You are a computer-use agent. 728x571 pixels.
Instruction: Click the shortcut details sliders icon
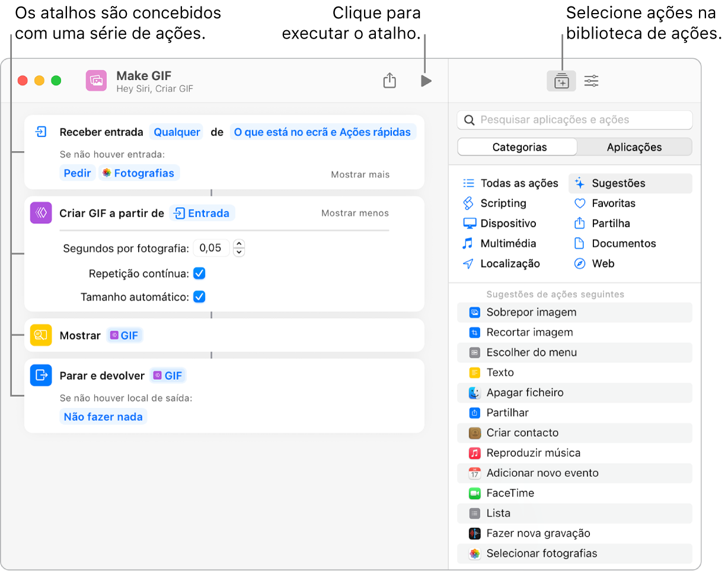click(590, 81)
